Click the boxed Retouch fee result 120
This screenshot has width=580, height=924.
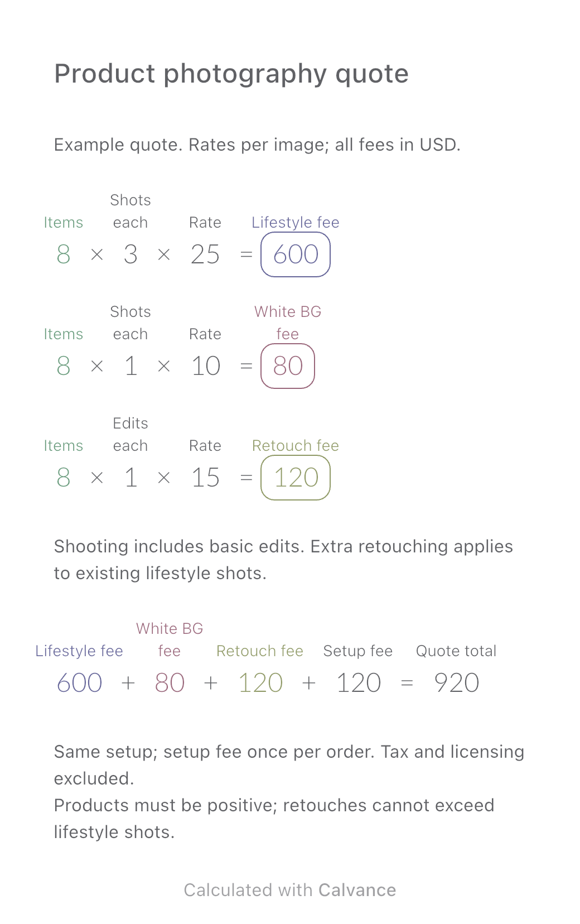[296, 478]
